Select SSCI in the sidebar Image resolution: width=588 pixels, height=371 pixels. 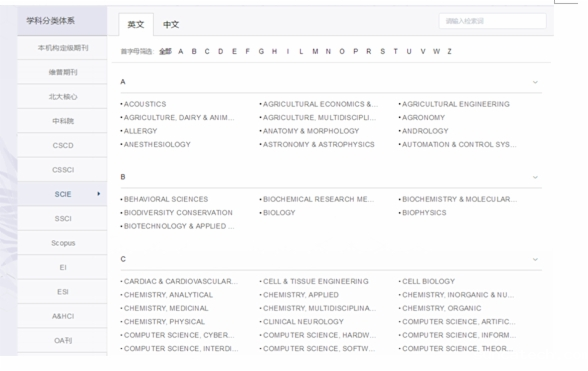point(63,219)
